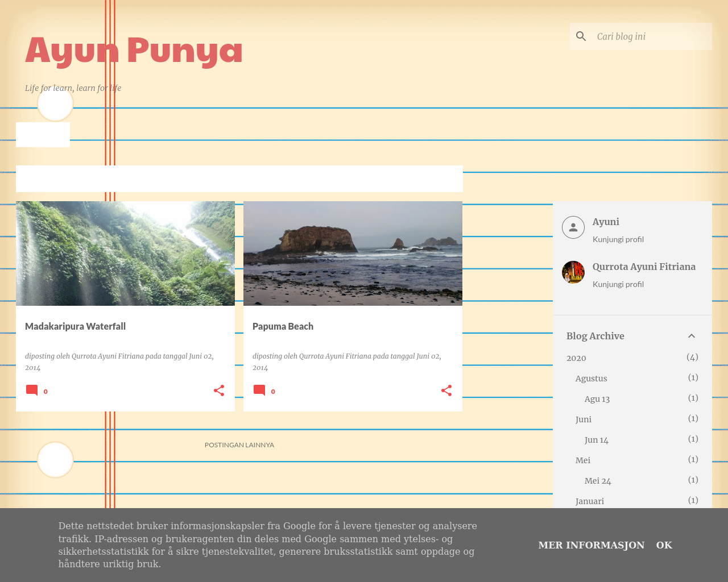This screenshot has height=582, width=728.
Task: Click the search magnifier icon
Action: [x=581, y=36]
